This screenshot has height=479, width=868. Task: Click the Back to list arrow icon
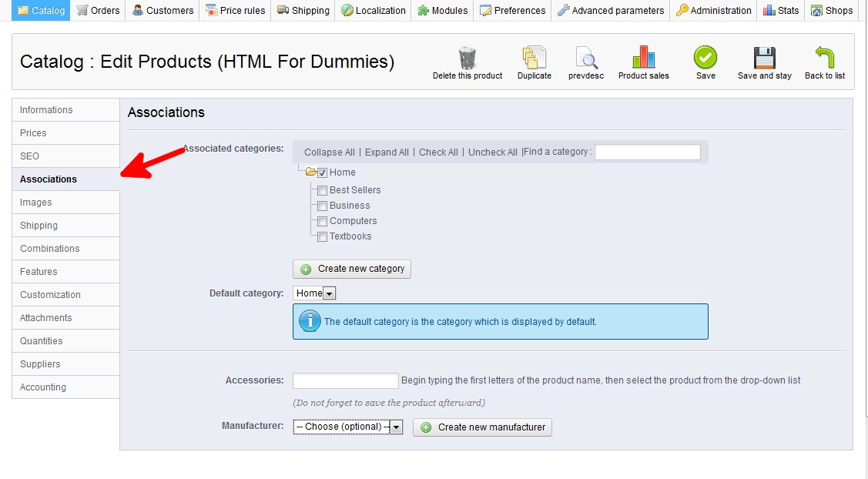[824, 59]
